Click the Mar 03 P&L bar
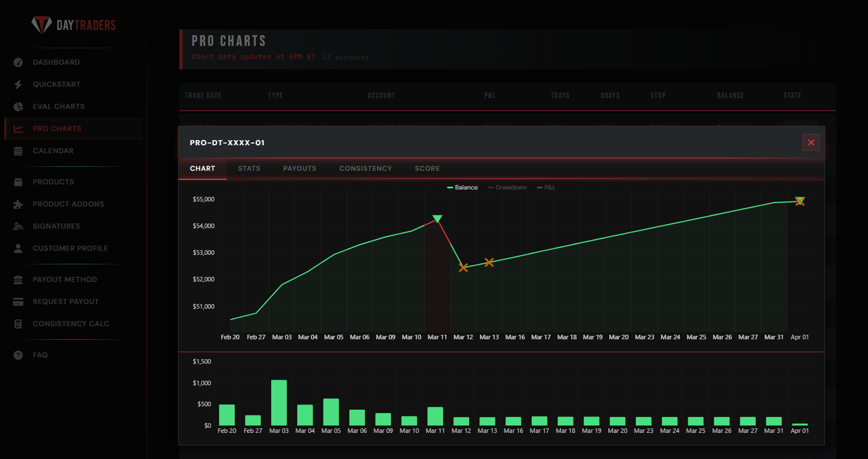Viewport: 868px width, 459px height. 279,403
